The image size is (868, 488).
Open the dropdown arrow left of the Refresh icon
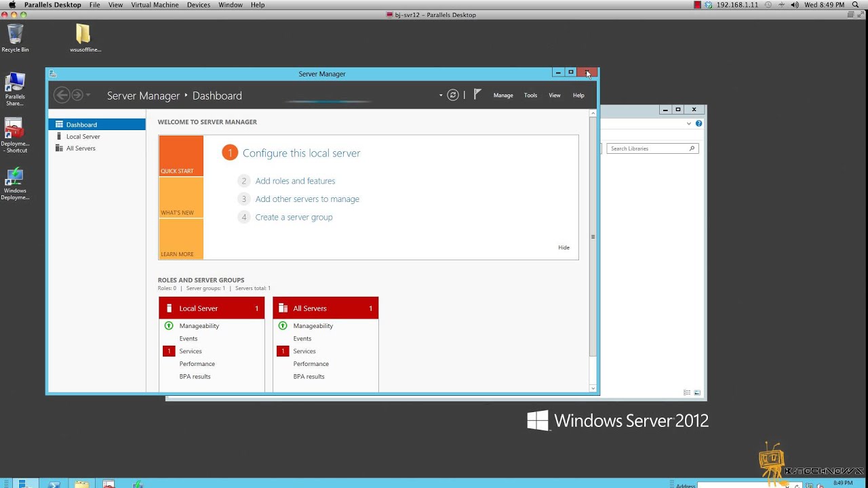441,96
